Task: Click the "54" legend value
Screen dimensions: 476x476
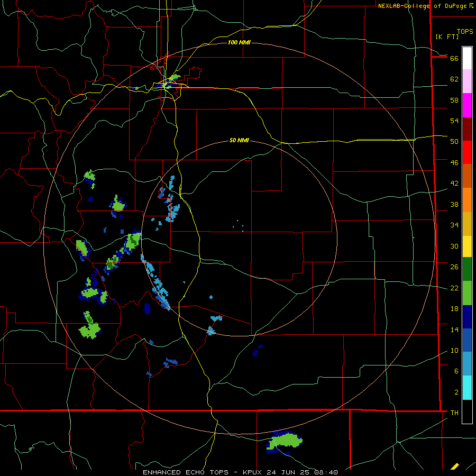Action: tap(454, 121)
